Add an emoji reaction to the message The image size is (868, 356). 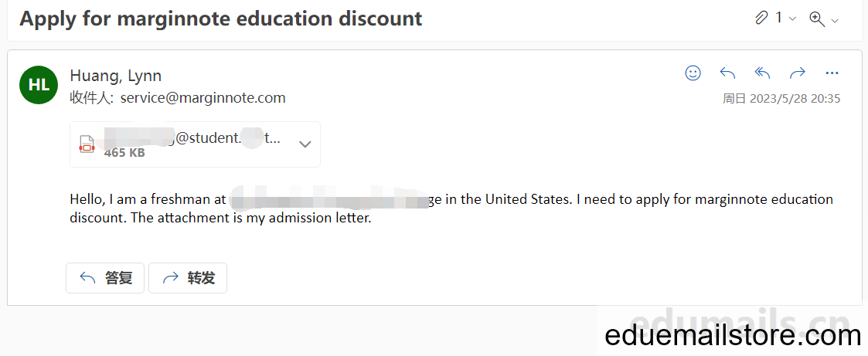693,73
